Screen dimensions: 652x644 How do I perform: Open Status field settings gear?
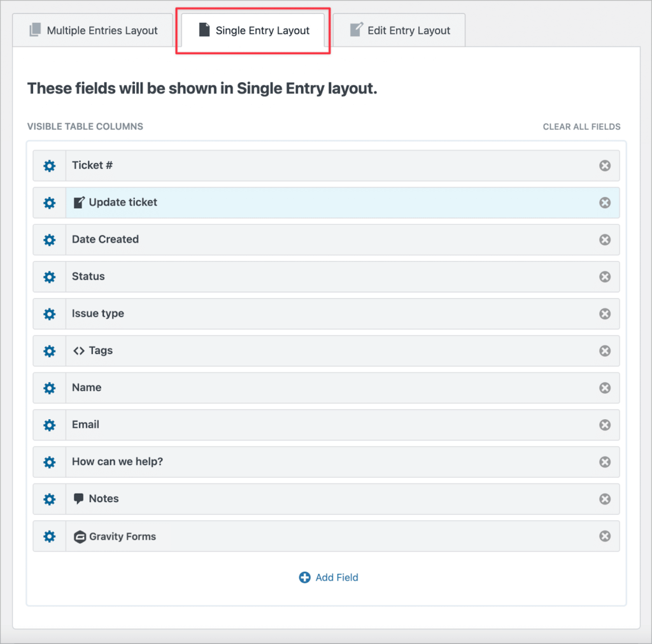point(49,276)
